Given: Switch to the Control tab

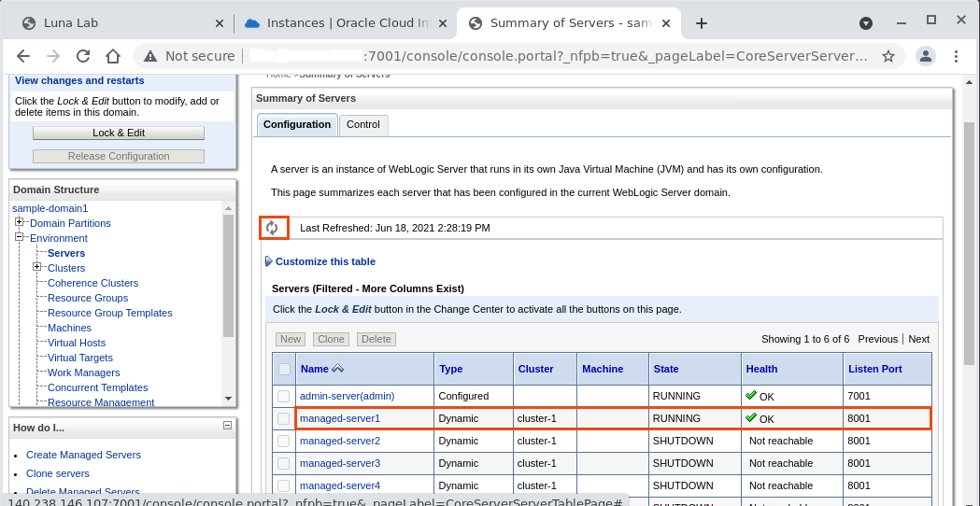Looking at the screenshot, I should [363, 125].
